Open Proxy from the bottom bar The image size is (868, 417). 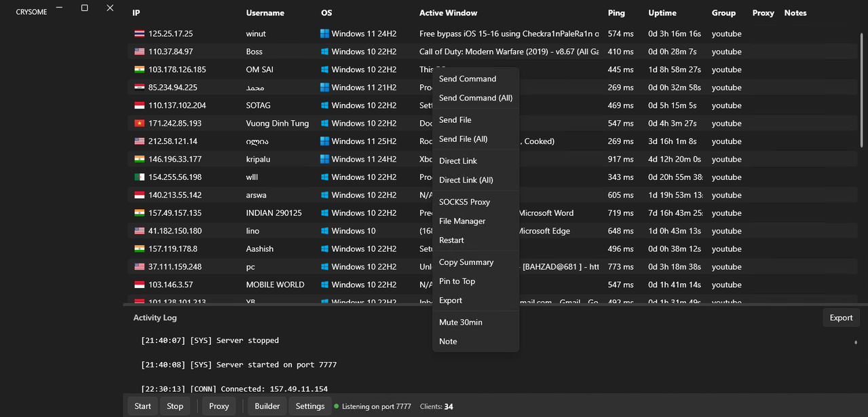(x=219, y=406)
